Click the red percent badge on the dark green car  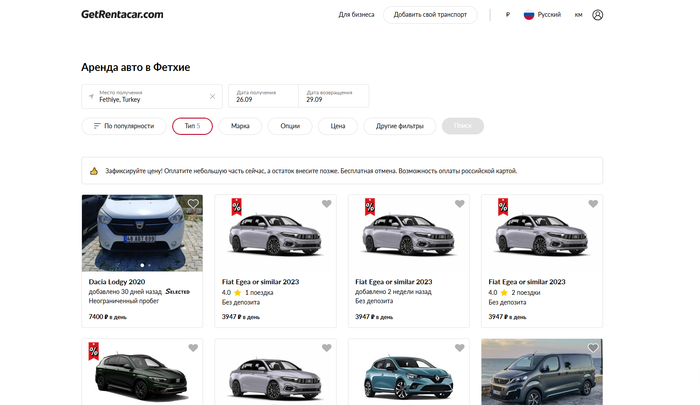(x=94, y=350)
